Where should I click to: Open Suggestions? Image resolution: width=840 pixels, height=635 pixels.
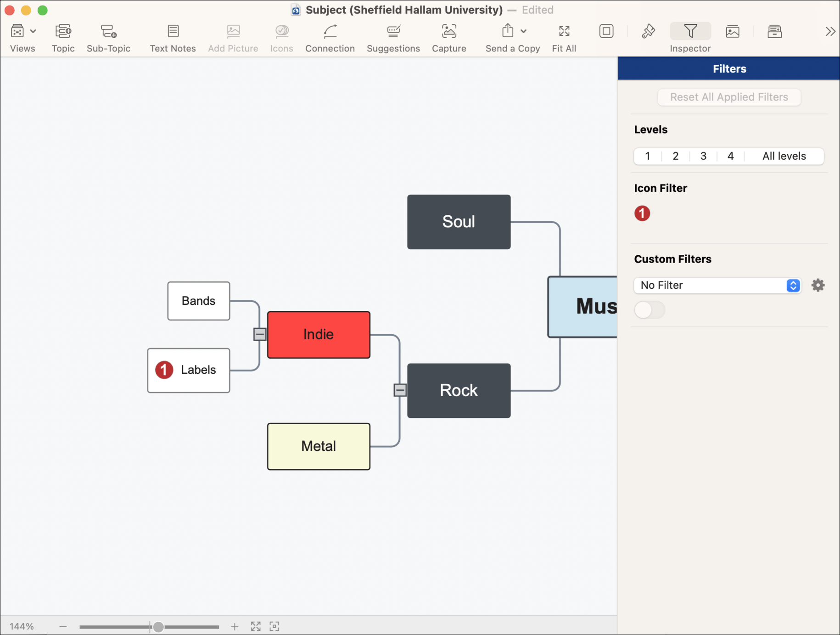tap(393, 37)
